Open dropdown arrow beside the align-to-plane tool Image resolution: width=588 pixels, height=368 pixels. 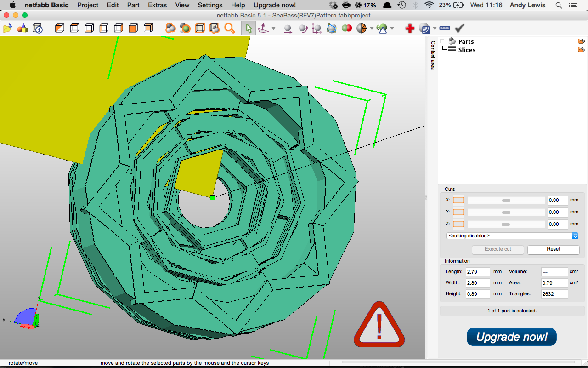point(274,29)
